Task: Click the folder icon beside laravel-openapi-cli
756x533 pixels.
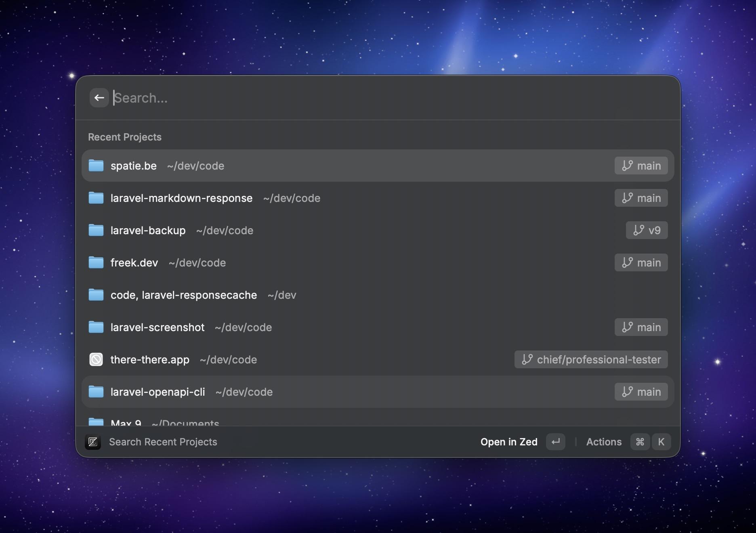Action: (96, 392)
